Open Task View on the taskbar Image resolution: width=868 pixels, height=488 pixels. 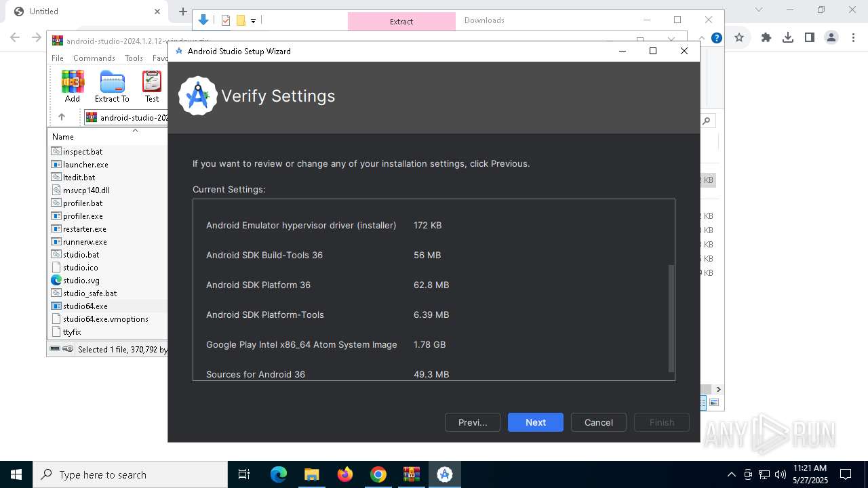click(x=244, y=474)
